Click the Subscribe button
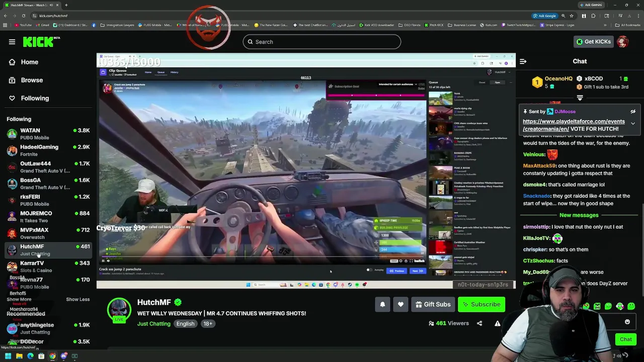Image resolution: width=644 pixels, height=362 pixels. [x=481, y=304]
